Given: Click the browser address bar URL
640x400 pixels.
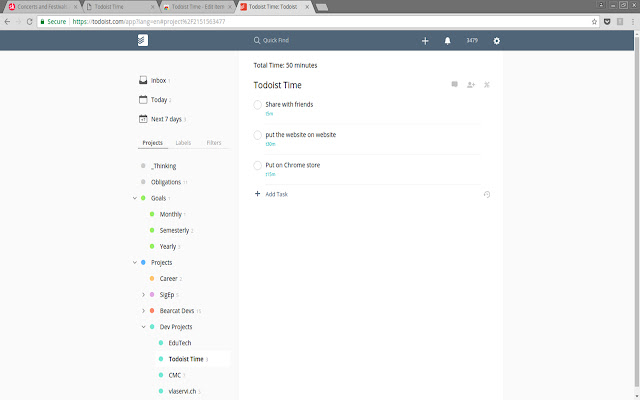Looking at the screenshot, I should tap(149, 22).
